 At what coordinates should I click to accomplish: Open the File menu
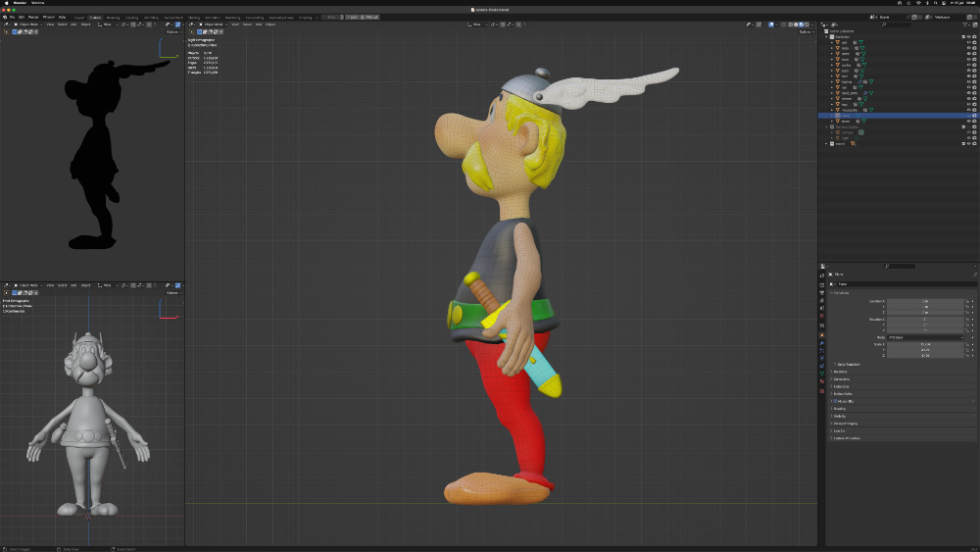tap(12, 17)
